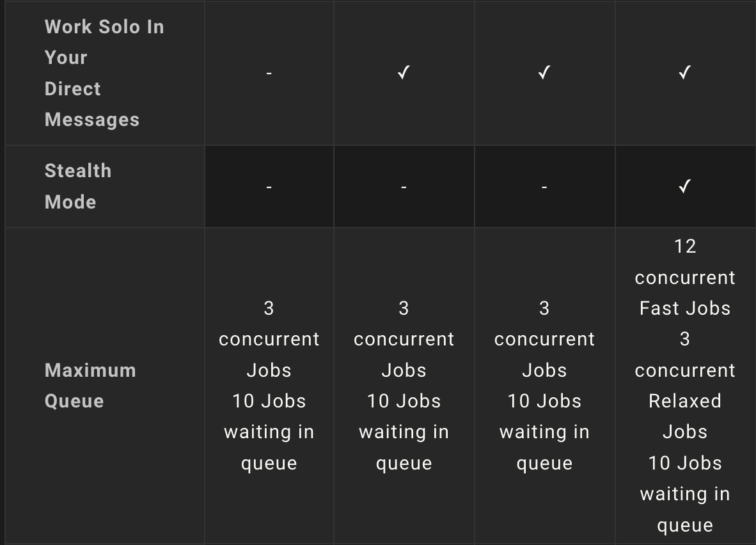The image size is (756, 545).
Task: Click '10 Jobs waiting in queue' in third plan column
Action: 544,432
